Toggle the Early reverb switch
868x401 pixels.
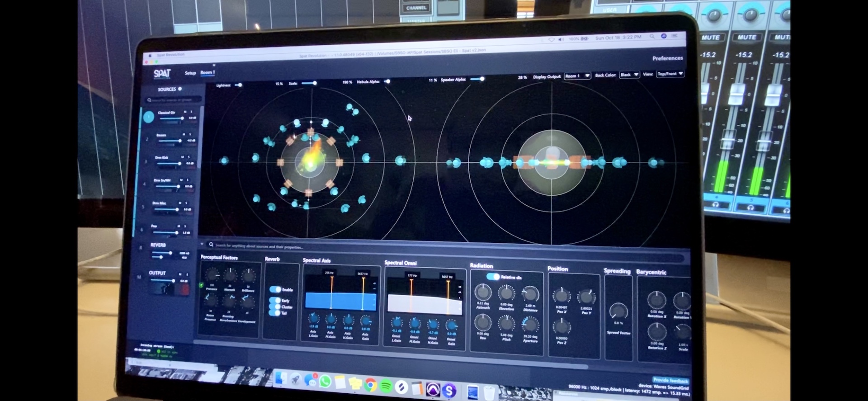click(274, 300)
